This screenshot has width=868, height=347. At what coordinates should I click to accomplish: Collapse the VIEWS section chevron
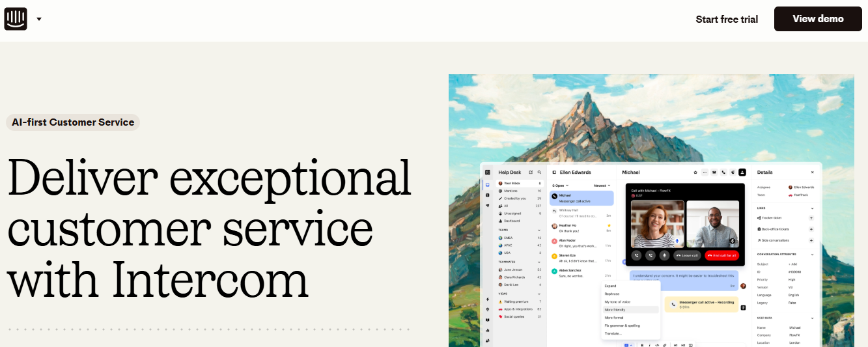539,294
